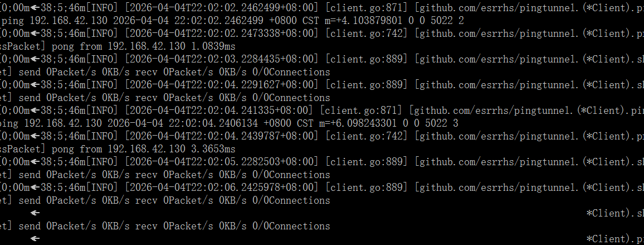Image resolution: width=644 pixels, height=245 pixels.
Task: Select the 22:02:04.2291627 log timestamp
Action: pyautogui.click(x=222, y=85)
